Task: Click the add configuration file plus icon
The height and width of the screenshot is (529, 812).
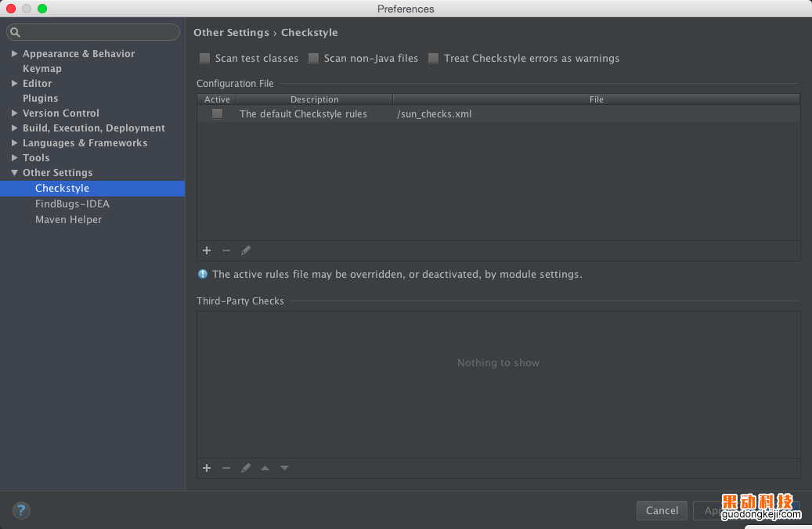Action: [207, 250]
